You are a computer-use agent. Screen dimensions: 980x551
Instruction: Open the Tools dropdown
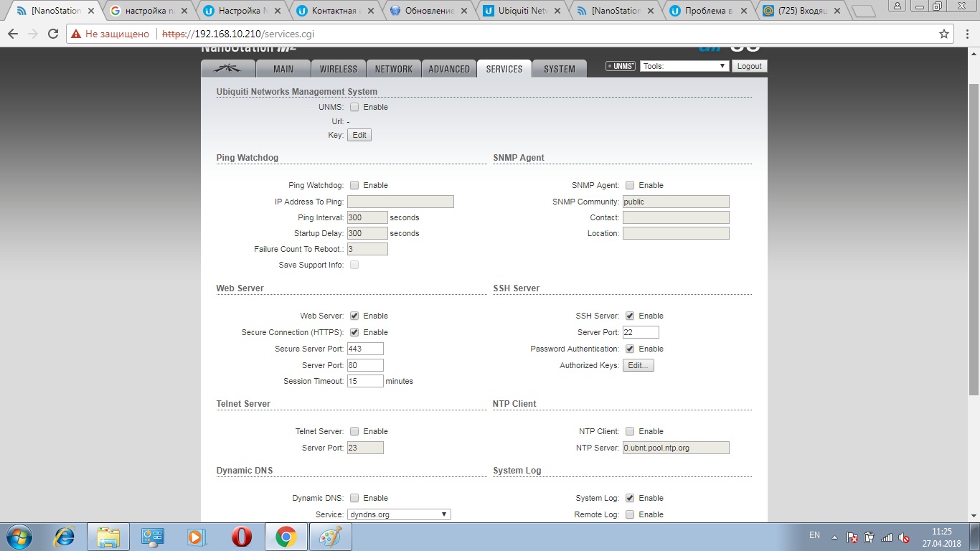tap(684, 66)
